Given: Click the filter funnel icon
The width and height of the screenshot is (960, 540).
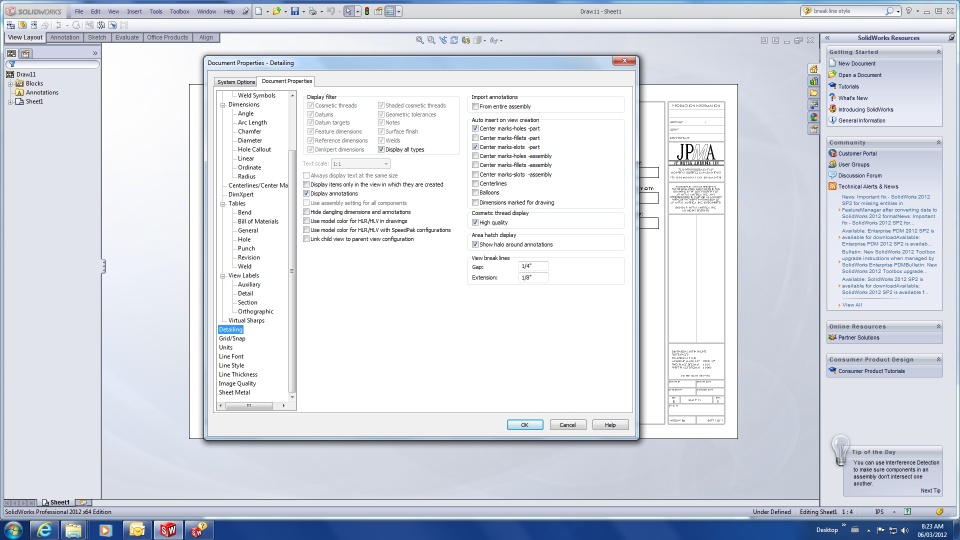Looking at the screenshot, I should pyautogui.click(x=11, y=64).
